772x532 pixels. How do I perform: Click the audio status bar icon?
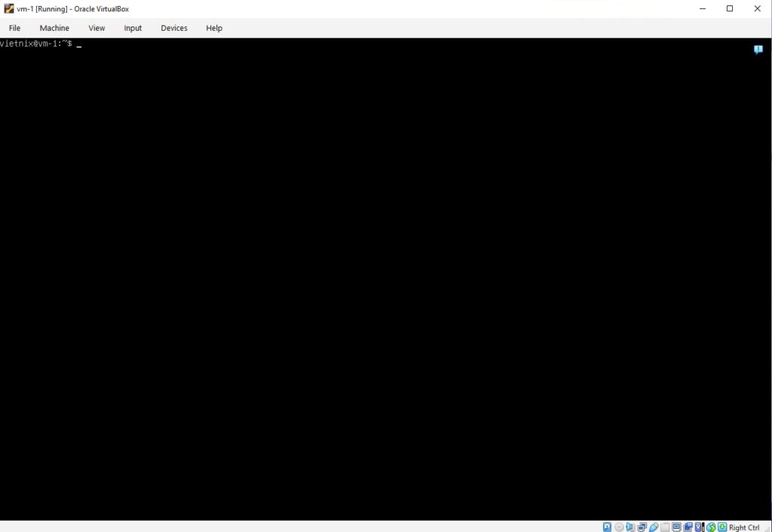pyautogui.click(x=630, y=527)
